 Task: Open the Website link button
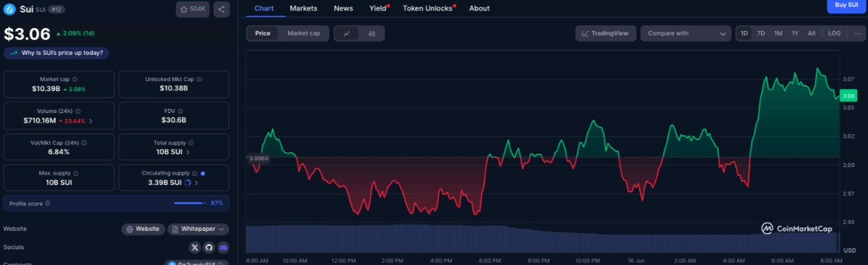coord(143,229)
